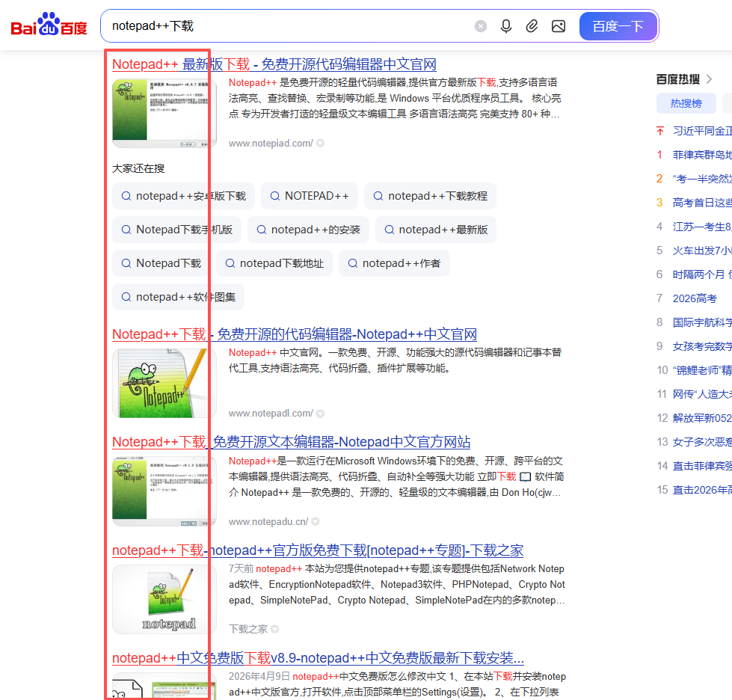Open installer thumbnail of the notepadu.cn result

pos(164,491)
